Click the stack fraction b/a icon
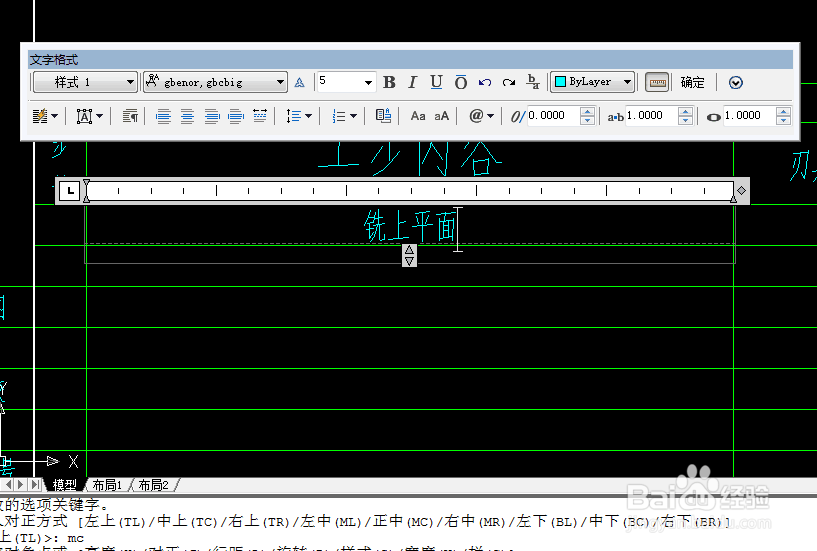This screenshot has height=551, width=817. click(x=533, y=82)
